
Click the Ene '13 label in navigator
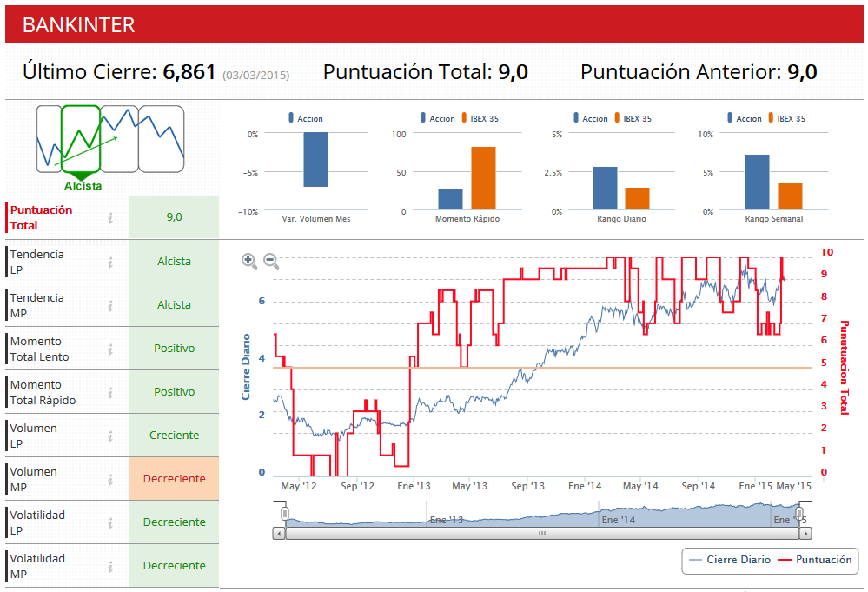(x=447, y=520)
